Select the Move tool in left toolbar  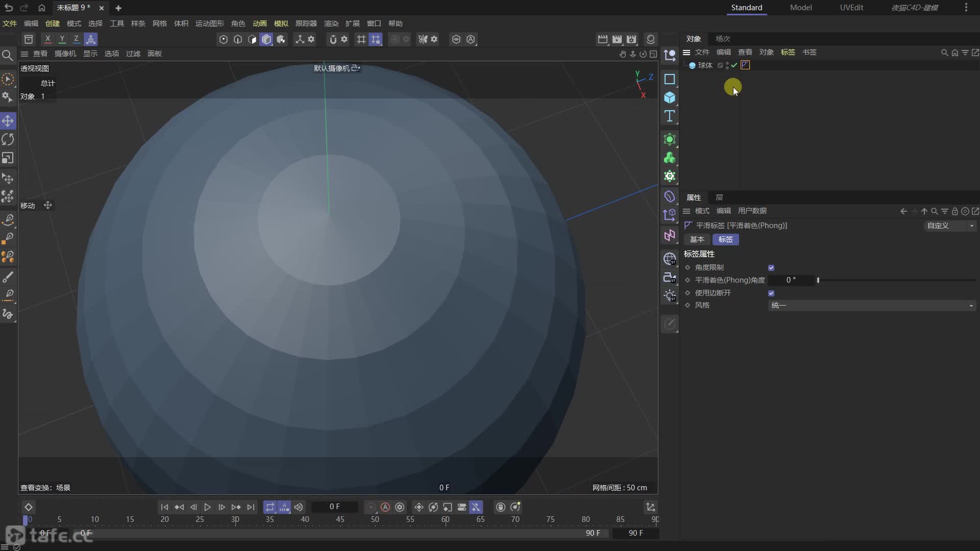point(8,121)
